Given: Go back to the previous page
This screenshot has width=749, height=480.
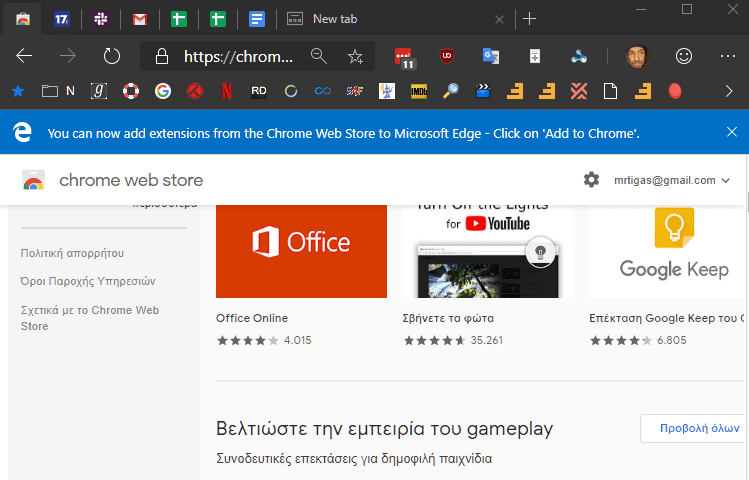Looking at the screenshot, I should click(x=24, y=56).
